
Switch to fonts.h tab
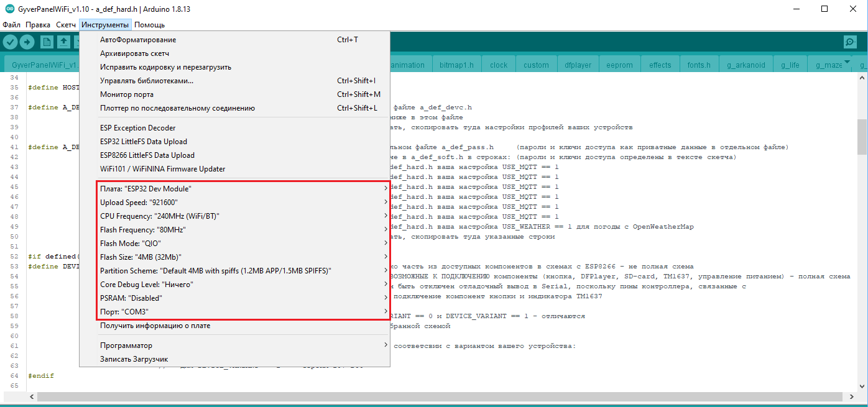(699, 65)
